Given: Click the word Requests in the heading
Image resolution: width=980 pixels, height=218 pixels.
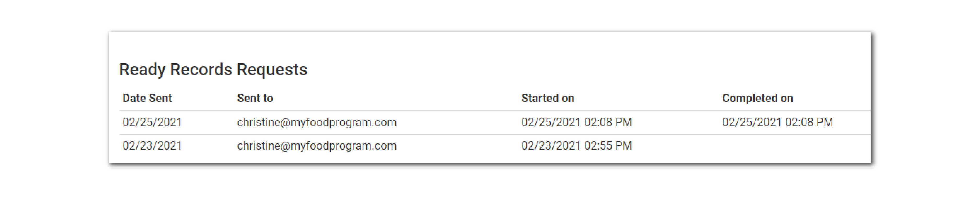Looking at the screenshot, I should point(272,70).
